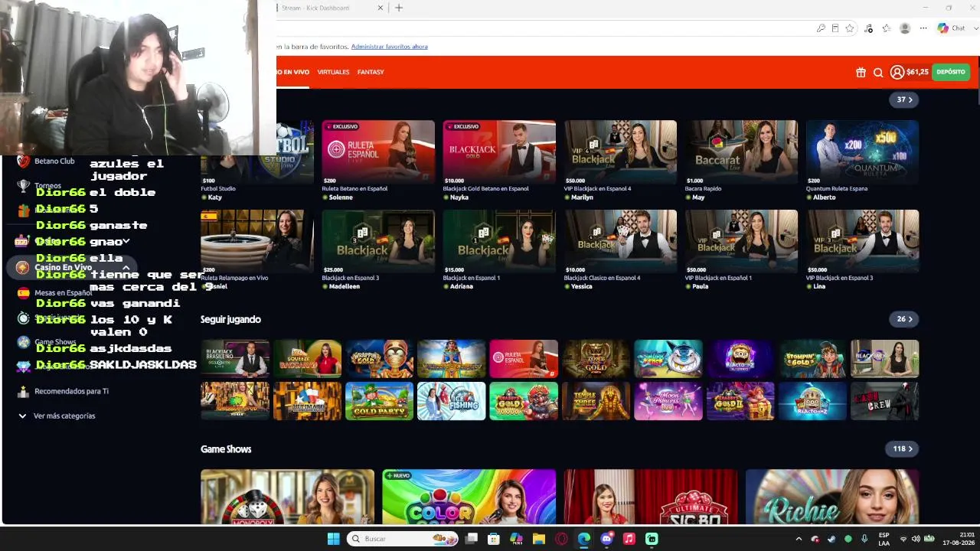Screen dimensions: 980x551
Task: Open the Mesas en Español category
Action: tap(63, 292)
